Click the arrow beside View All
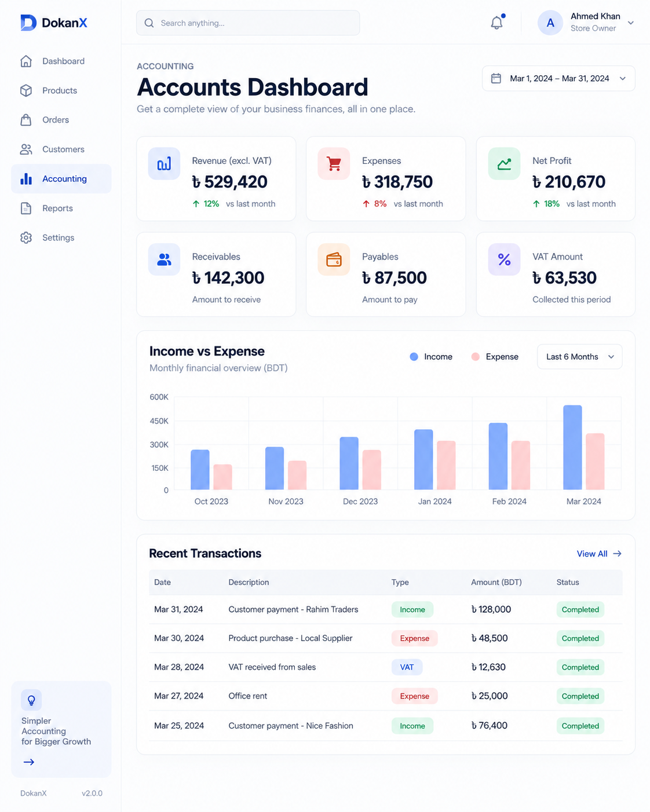This screenshot has height=812, width=650. tap(617, 554)
